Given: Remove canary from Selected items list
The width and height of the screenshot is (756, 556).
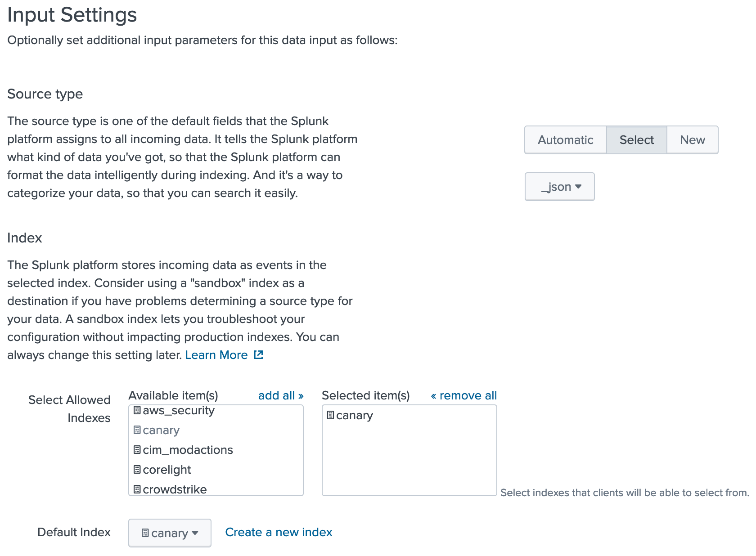Looking at the screenshot, I should [x=354, y=415].
